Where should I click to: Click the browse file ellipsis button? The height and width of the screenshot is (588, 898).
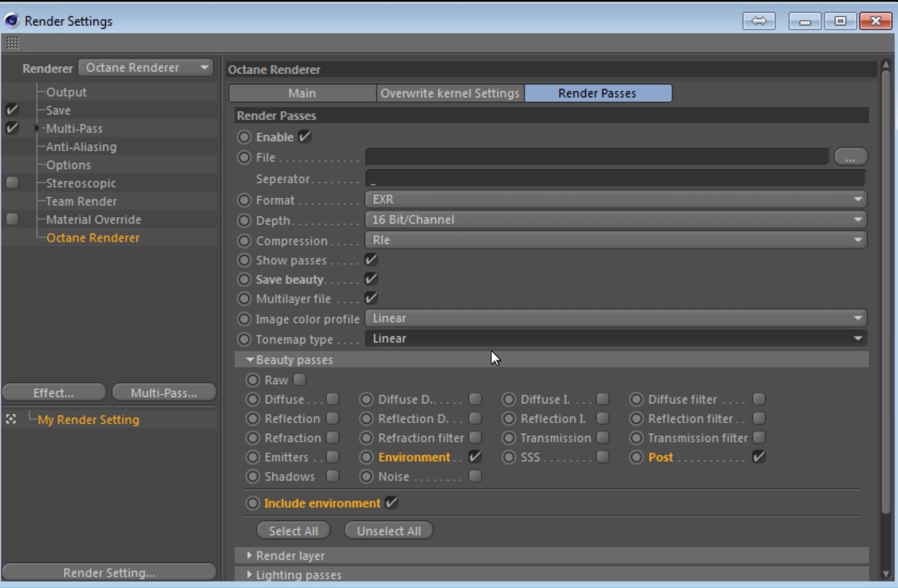(850, 157)
